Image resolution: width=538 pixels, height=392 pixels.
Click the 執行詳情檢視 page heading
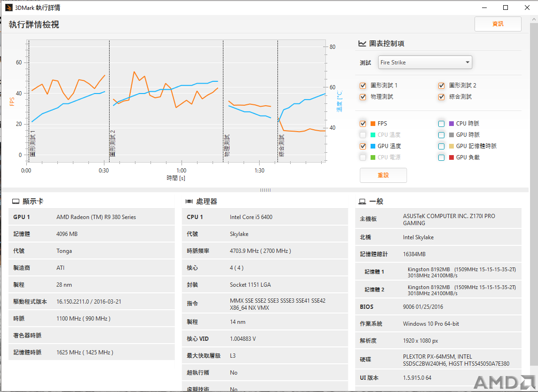[x=34, y=25]
